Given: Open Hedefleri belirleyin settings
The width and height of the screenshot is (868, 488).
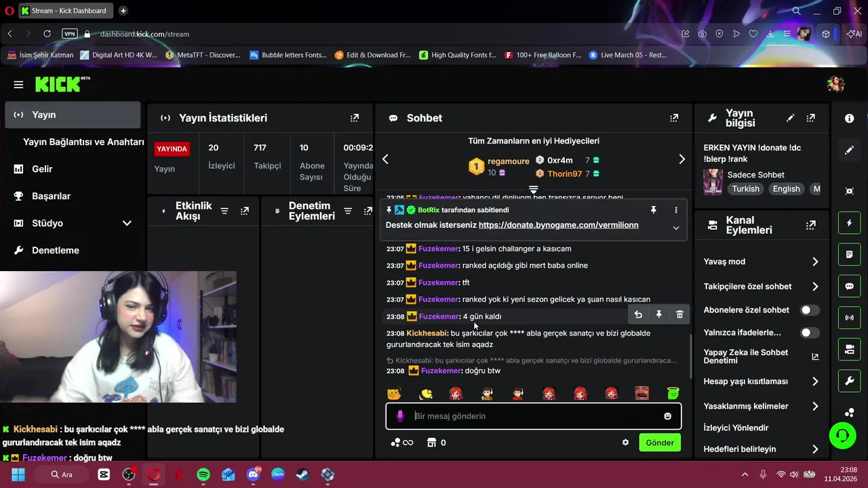Looking at the screenshot, I should point(761,449).
